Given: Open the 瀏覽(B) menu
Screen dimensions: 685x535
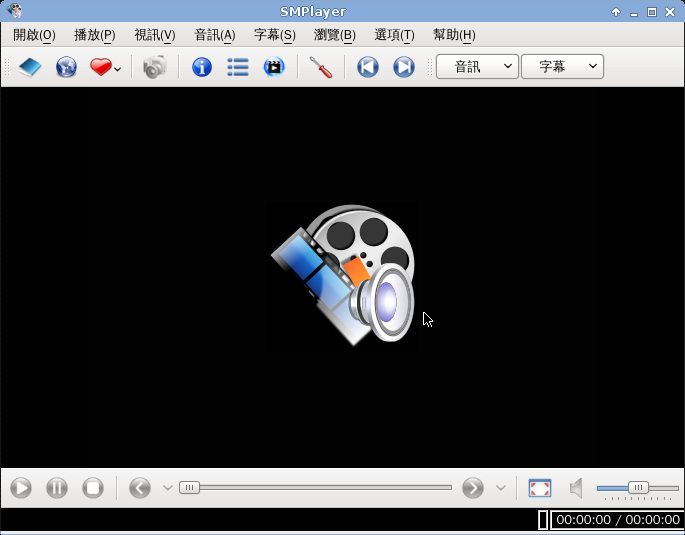Looking at the screenshot, I should 335,35.
